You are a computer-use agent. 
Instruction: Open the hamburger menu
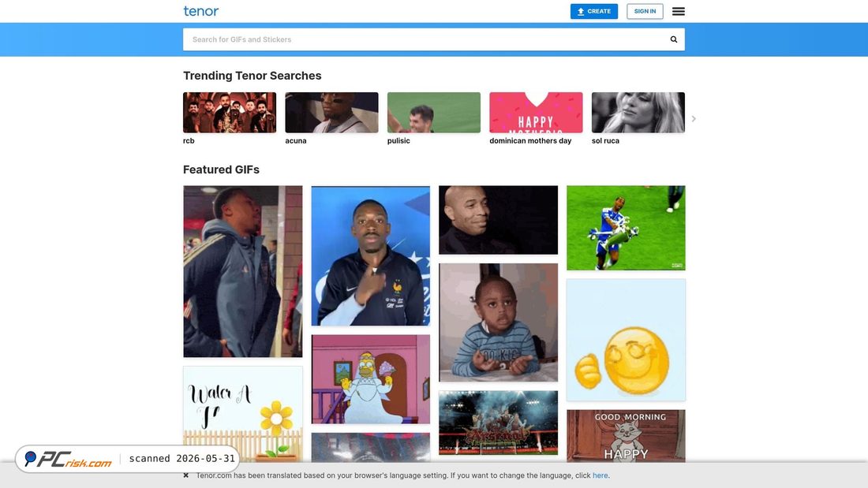click(678, 11)
